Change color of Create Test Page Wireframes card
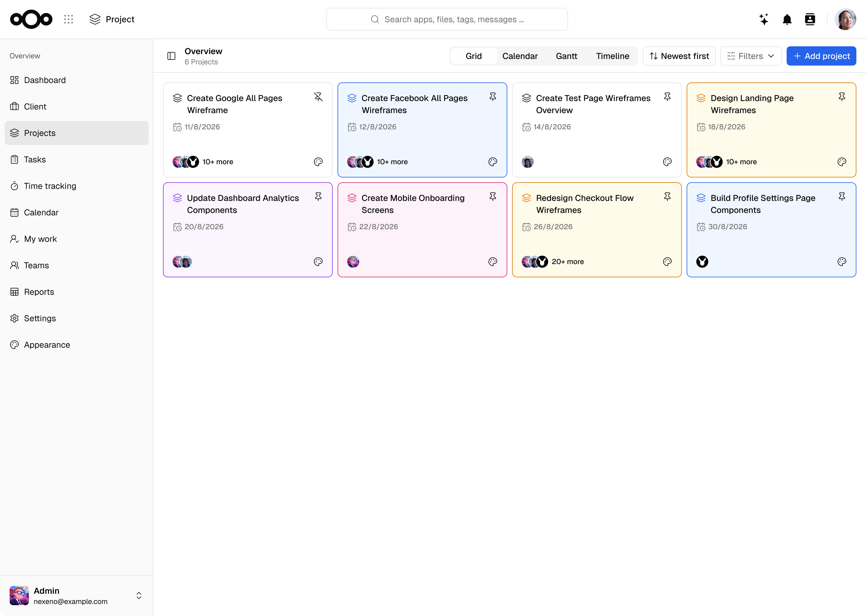866x616 pixels. tap(667, 162)
